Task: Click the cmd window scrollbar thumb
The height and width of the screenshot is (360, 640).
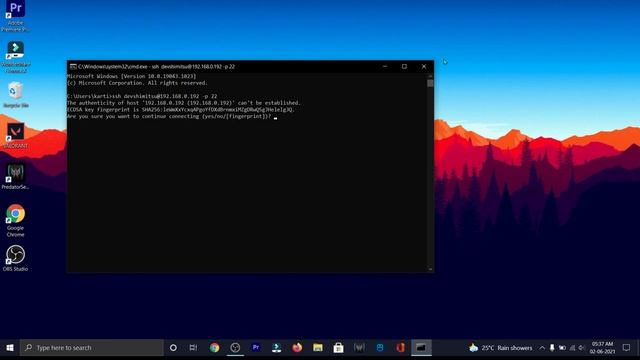Action: [430, 83]
